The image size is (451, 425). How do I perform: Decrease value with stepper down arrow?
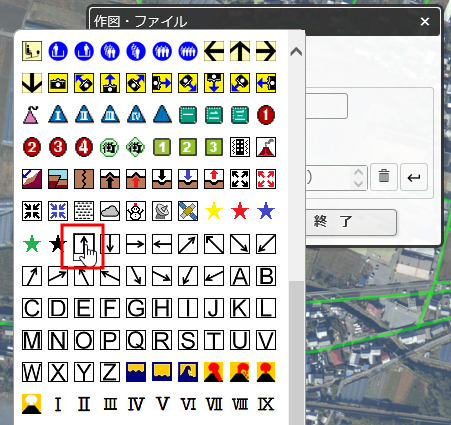pyautogui.click(x=358, y=183)
